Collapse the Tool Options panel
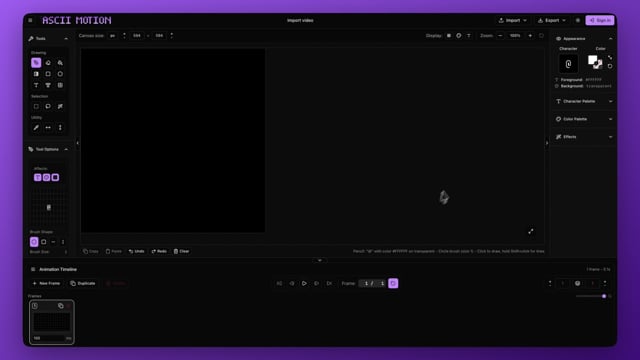 pos(66,149)
